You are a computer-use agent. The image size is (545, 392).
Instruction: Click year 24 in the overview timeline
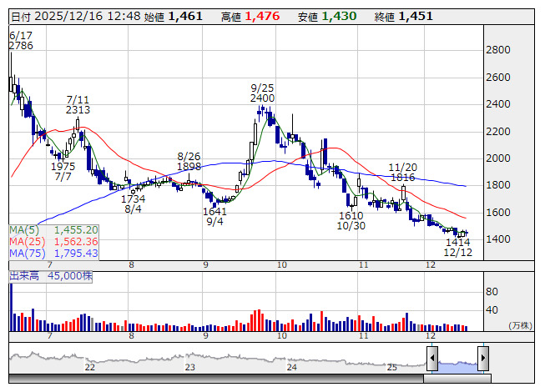click(x=291, y=367)
